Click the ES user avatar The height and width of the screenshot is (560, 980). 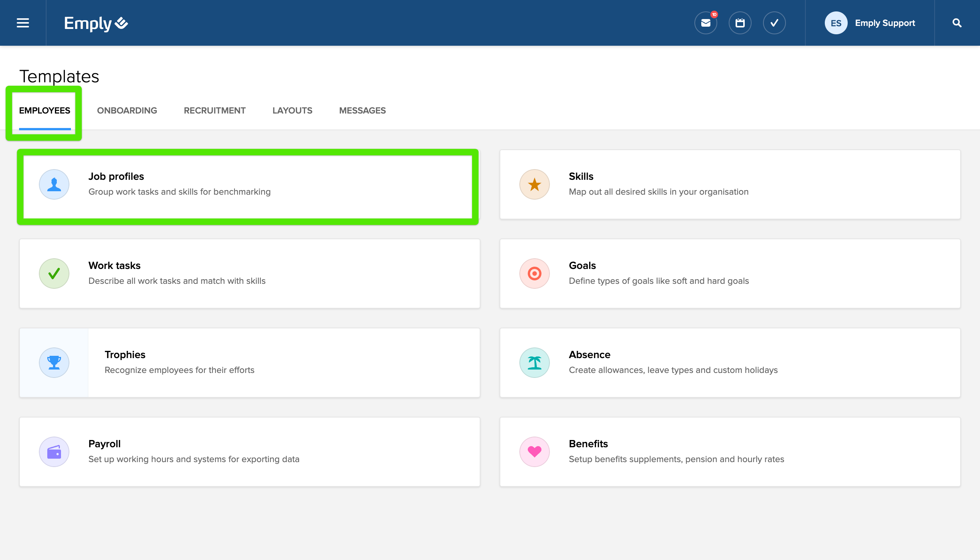[835, 23]
